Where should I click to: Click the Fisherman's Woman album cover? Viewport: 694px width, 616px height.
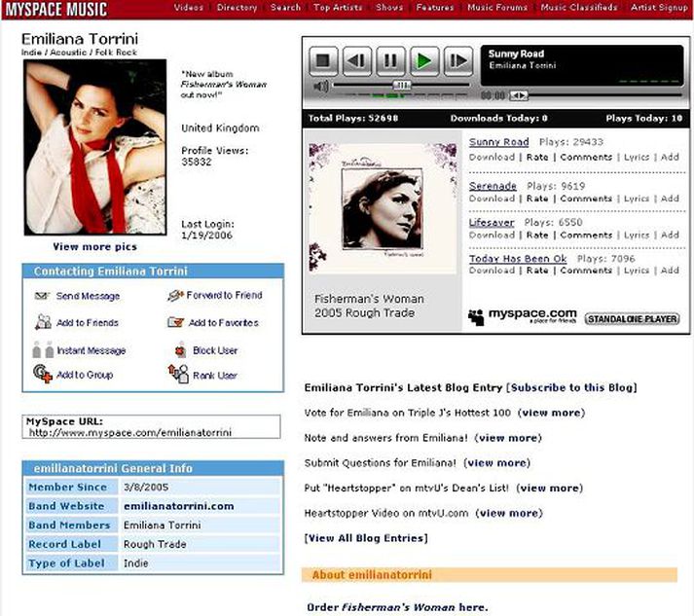383,207
